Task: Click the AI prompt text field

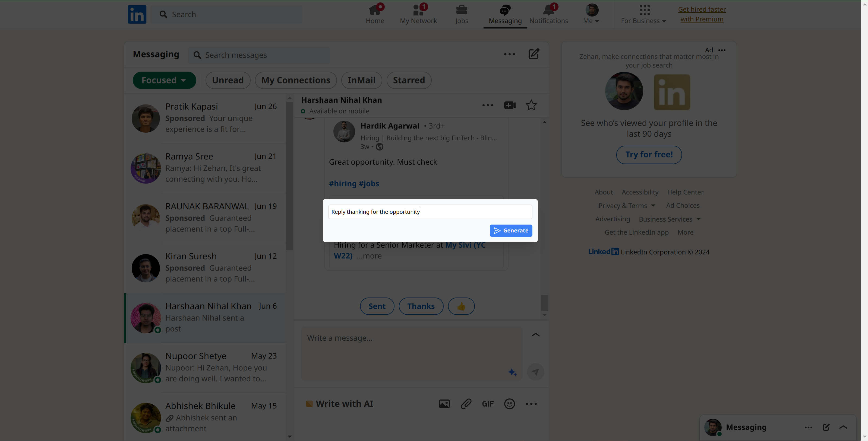Action: (x=430, y=212)
